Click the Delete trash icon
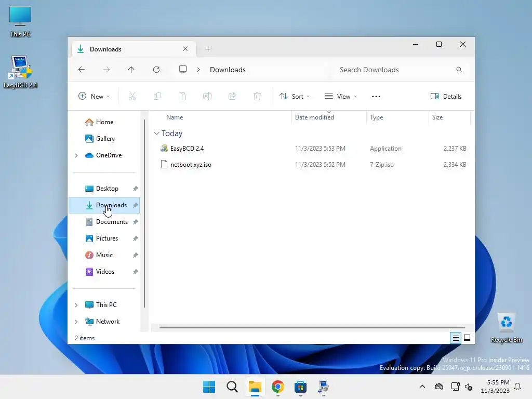This screenshot has width=532, height=399. tap(257, 96)
